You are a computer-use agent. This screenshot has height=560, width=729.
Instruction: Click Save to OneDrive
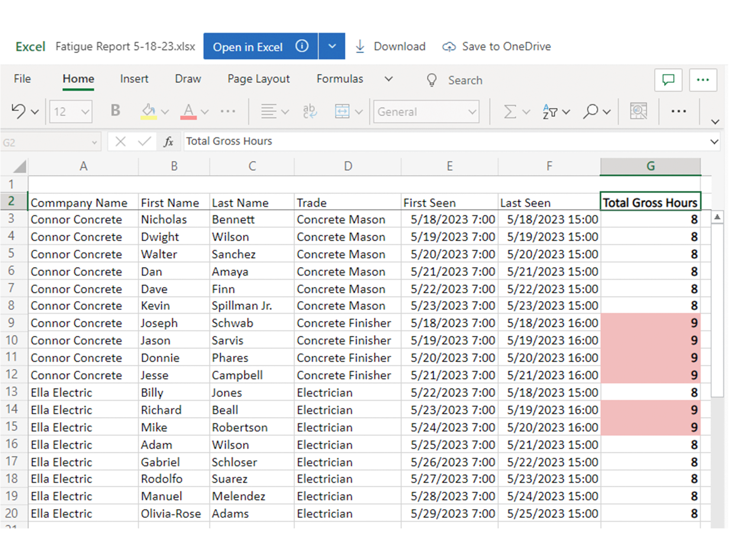pos(497,46)
